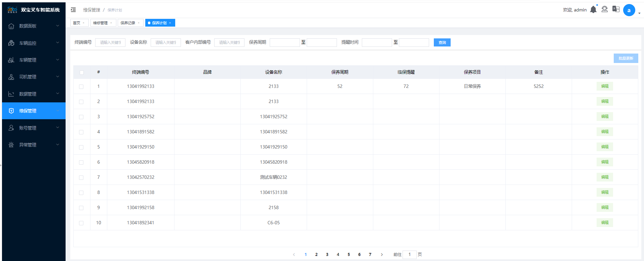Expand the 司机管理 menu chevron

(58, 76)
